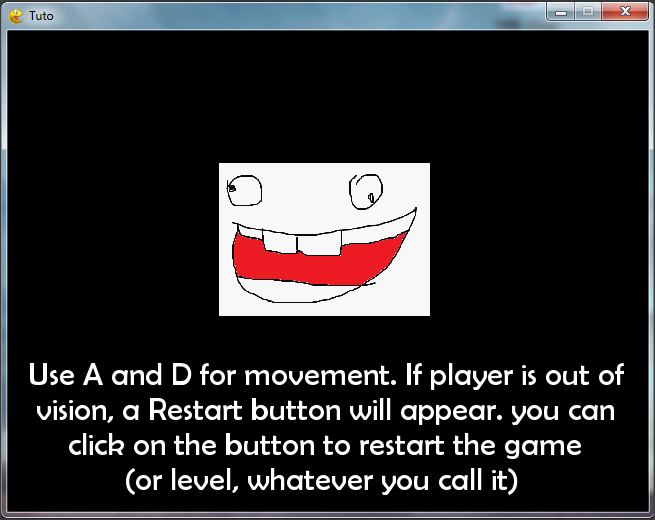
Task: Click the smiling face player sprite
Action: coord(324,239)
